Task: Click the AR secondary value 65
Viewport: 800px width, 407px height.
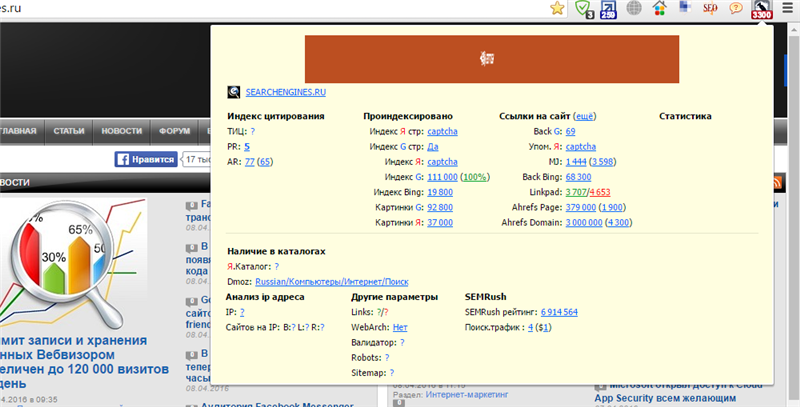Action: pos(265,162)
